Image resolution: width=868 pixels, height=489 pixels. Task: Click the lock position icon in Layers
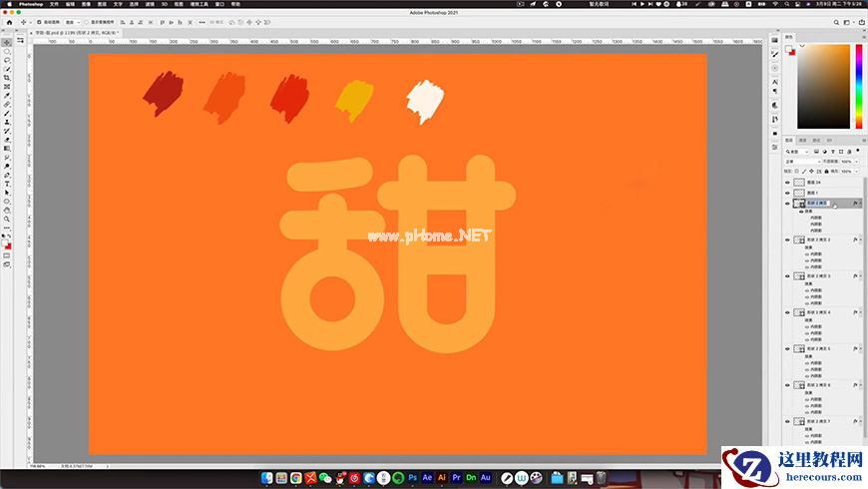tap(812, 171)
